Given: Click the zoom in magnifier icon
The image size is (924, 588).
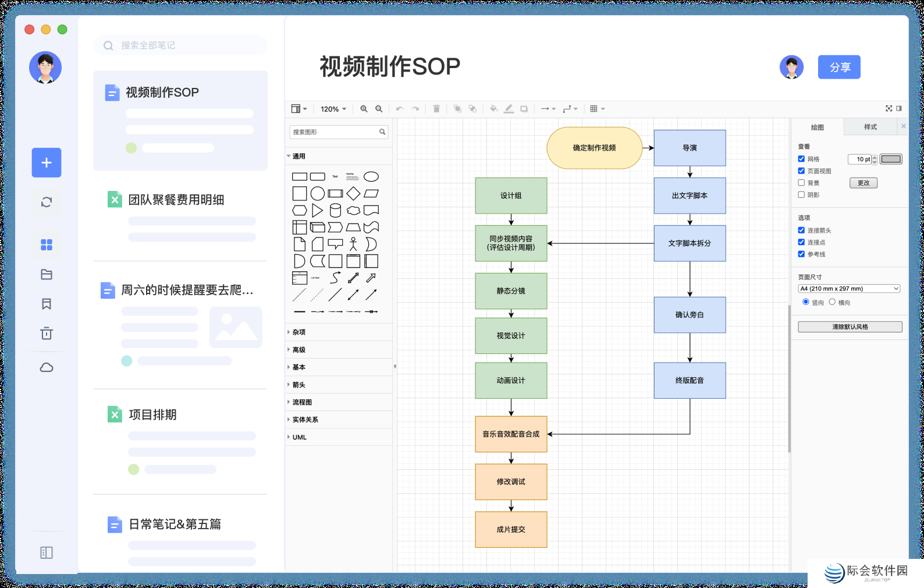Looking at the screenshot, I should [x=364, y=109].
